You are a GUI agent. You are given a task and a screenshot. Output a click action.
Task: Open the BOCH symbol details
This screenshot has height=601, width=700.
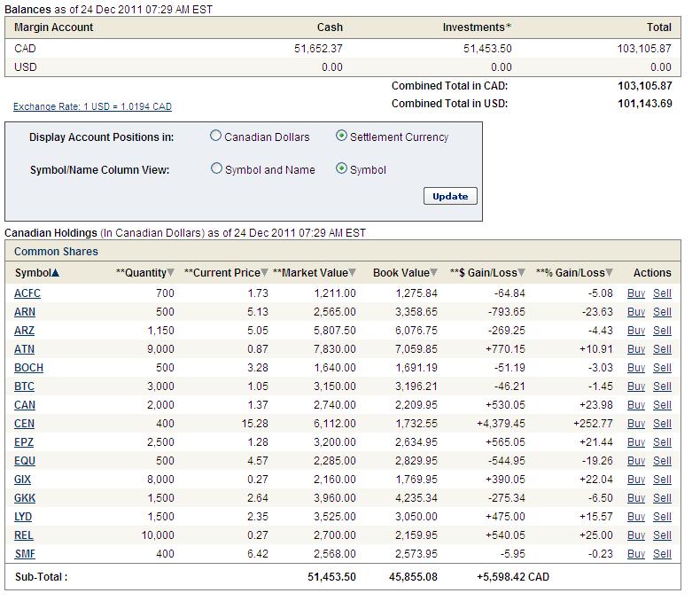pyautogui.click(x=28, y=368)
